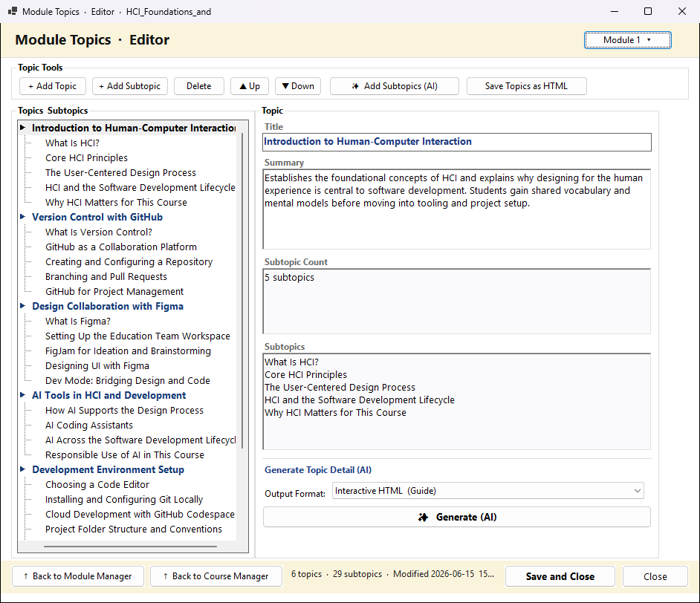Click the Generate (AI) button

(x=457, y=517)
